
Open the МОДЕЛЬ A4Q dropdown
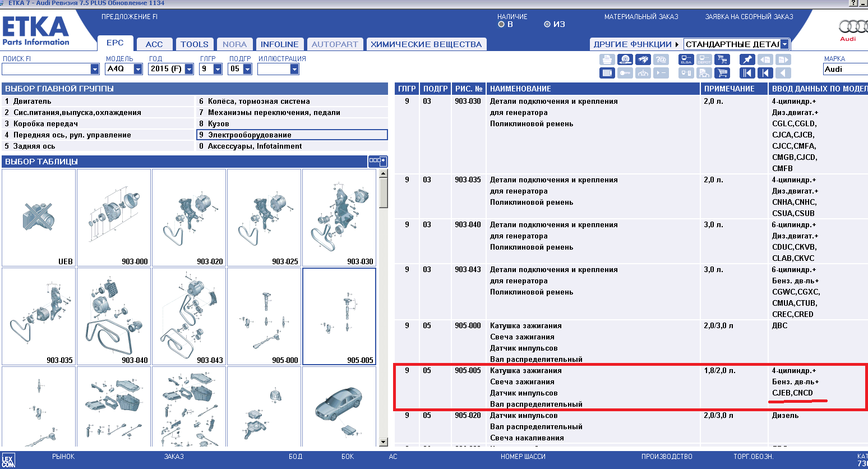point(138,69)
